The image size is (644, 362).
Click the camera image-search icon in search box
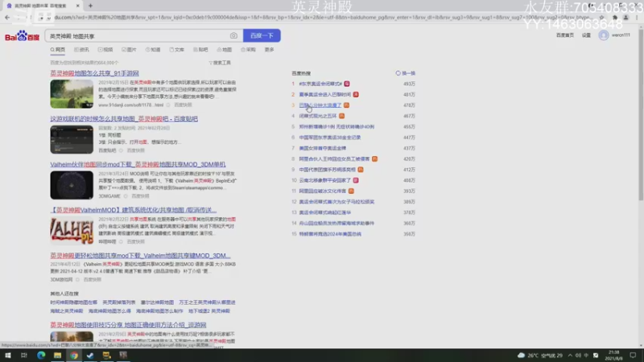click(233, 35)
